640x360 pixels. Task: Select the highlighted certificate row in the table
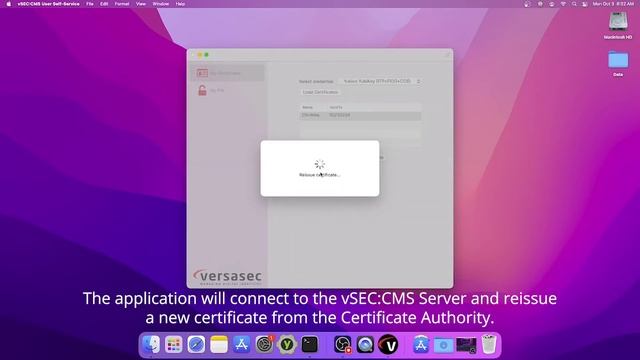(360, 116)
